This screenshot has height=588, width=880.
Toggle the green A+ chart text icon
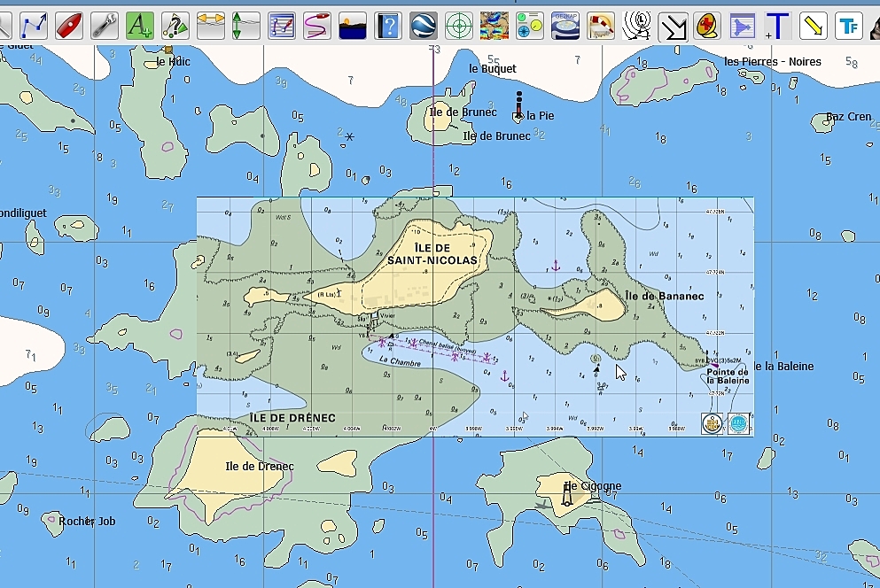coord(140,26)
